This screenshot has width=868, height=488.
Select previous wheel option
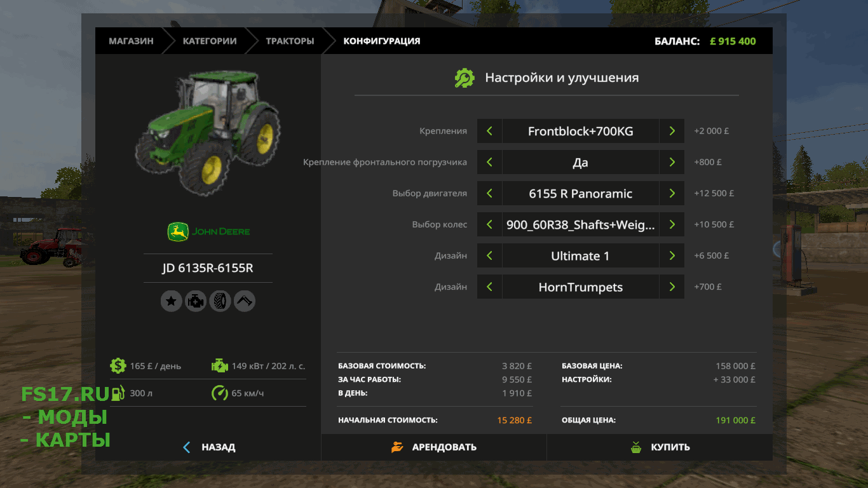(489, 224)
